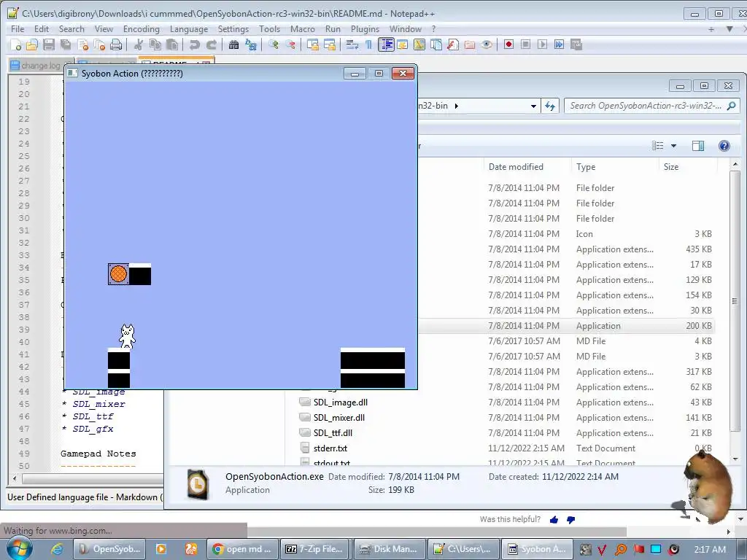Viewport: 747px width, 560px height.
Task: Switch to Chrome 'open md' taskbar button
Action: click(x=242, y=549)
